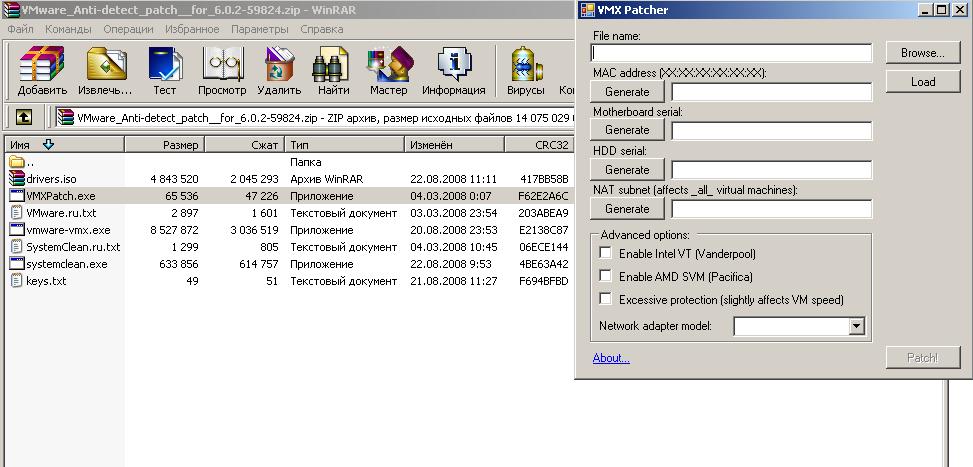This screenshot has height=467, width=973.
Task: Enable Intel VT (Vanderpool) checkbox
Action: pyautogui.click(x=605, y=253)
